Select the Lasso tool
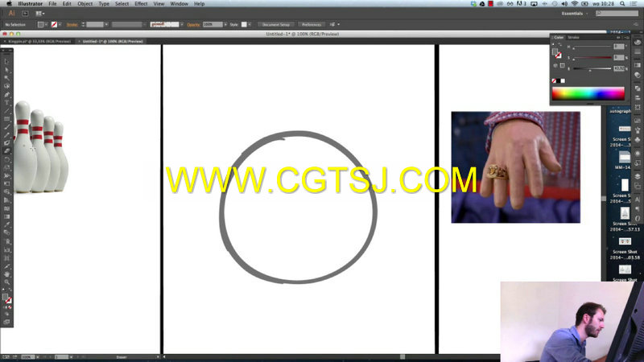 [x=6, y=86]
